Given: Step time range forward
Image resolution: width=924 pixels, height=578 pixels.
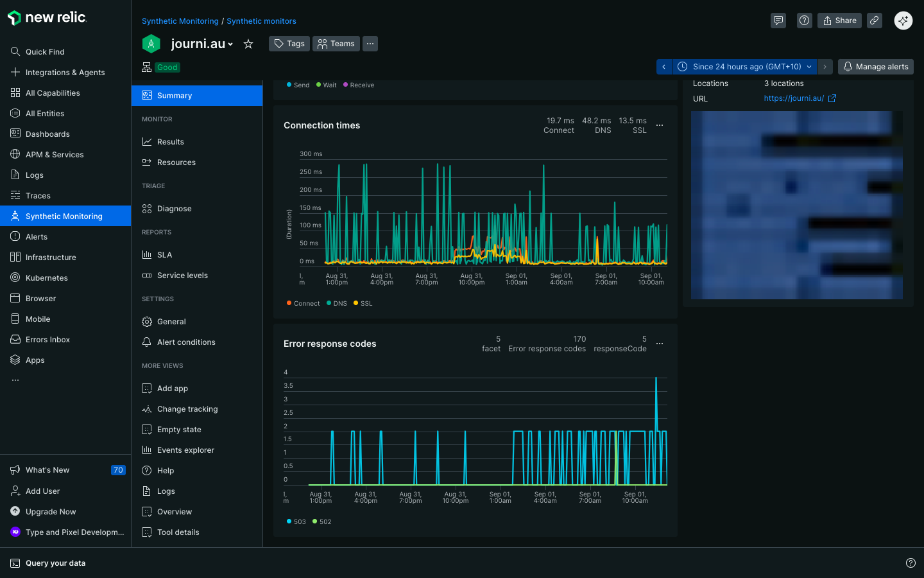Looking at the screenshot, I should point(825,67).
